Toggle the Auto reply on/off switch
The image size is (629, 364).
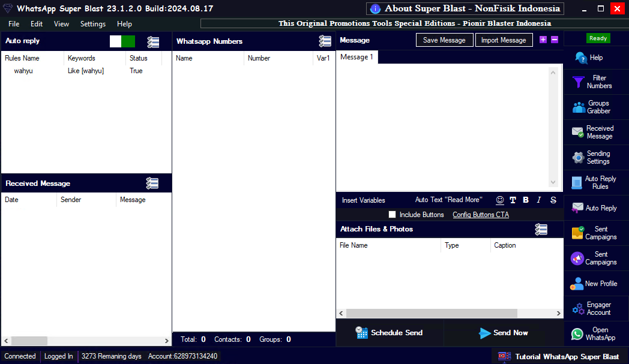pyautogui.click(x=122, y=41)
